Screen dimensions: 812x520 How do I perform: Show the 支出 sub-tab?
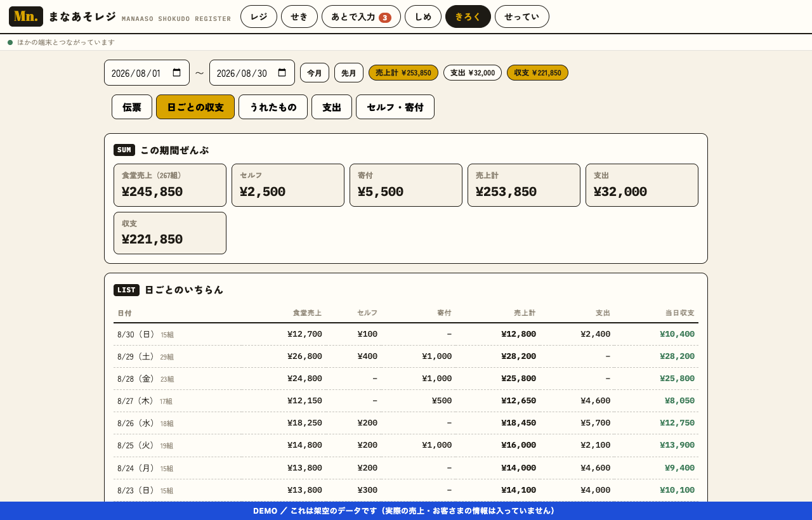332,107
